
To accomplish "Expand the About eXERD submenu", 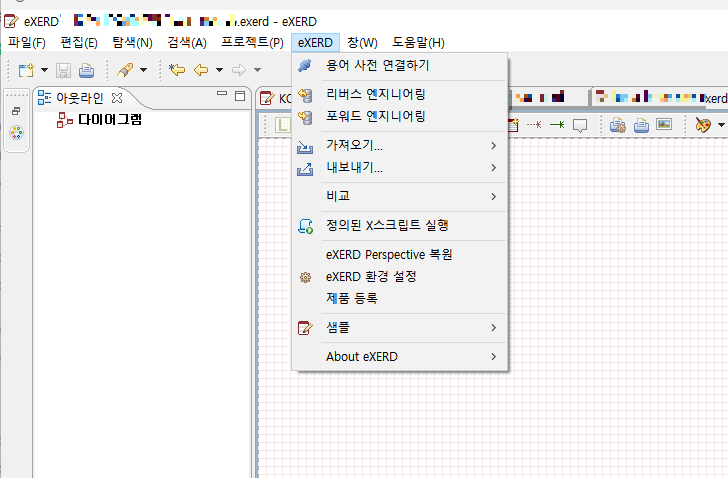I will pyautogui.click(x=400, y=357).
